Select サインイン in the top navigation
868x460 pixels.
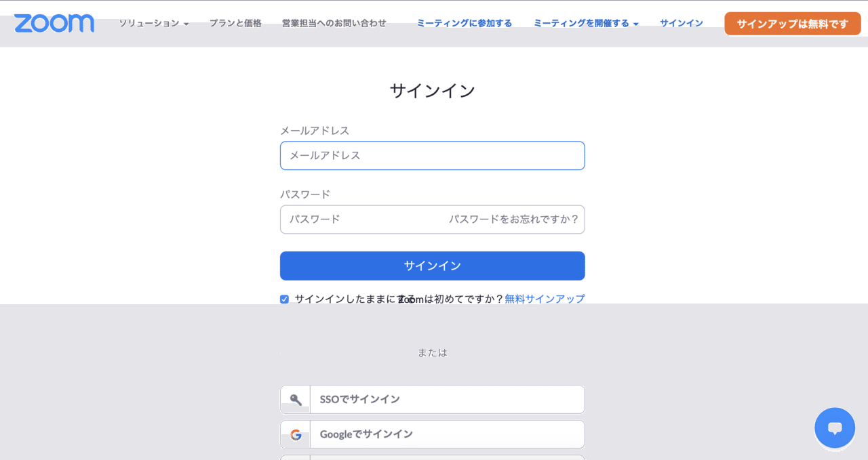click(x=681, y=22)
